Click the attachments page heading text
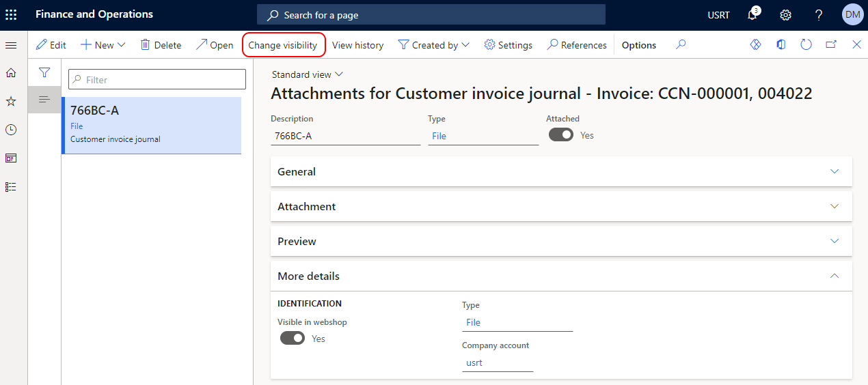The width and height of the screenshot is (868, 385). point(541,94)
